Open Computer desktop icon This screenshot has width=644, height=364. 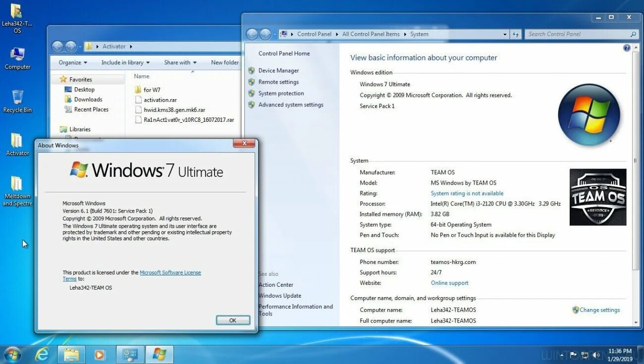click(x=17, y=58)
